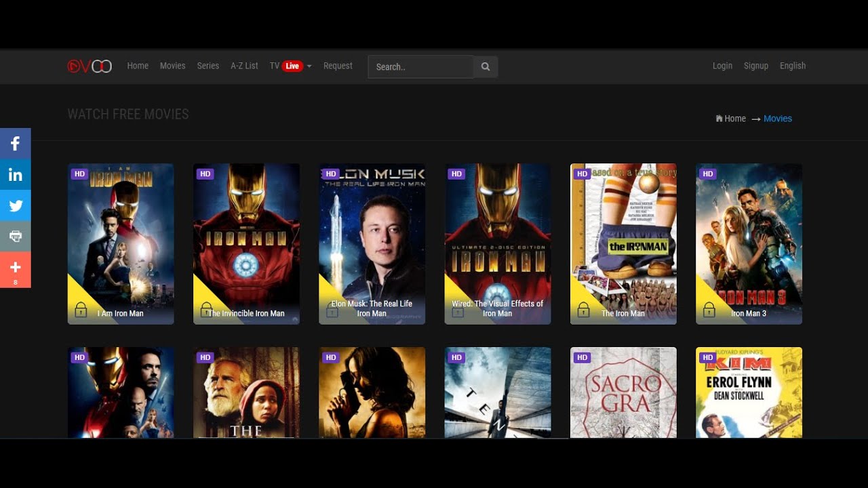Click the Search input field
The width and height of the screenshot is (868, 488).
click(x=420, y=66)
